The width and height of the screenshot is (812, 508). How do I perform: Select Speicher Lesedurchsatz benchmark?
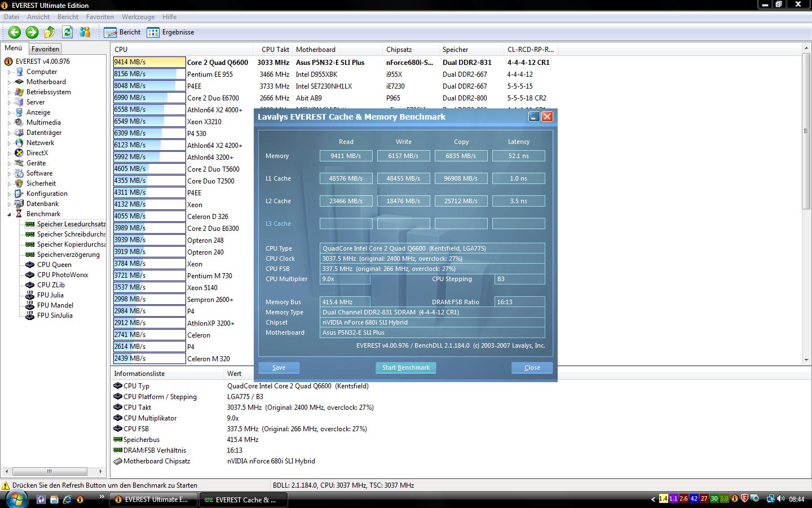click(x=71, y=224)
